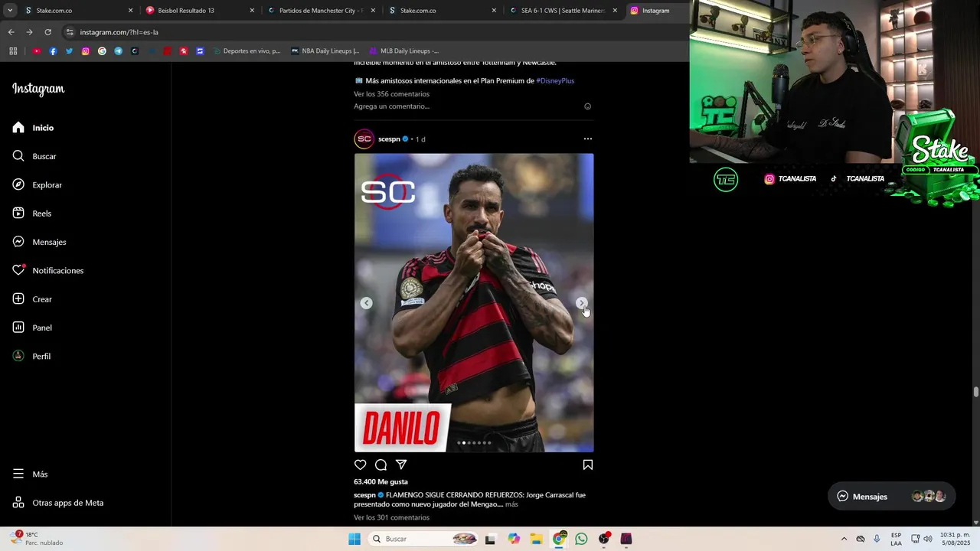This screenshot has height=551, width=980.
Task: Open the floating Mensajes chat button
Action: (891, 497)
